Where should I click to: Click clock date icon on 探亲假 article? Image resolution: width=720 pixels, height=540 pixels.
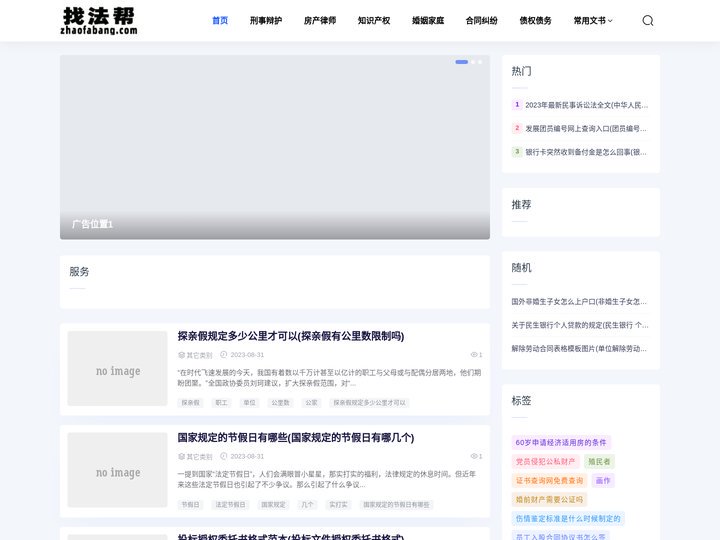tap(224, 354)
